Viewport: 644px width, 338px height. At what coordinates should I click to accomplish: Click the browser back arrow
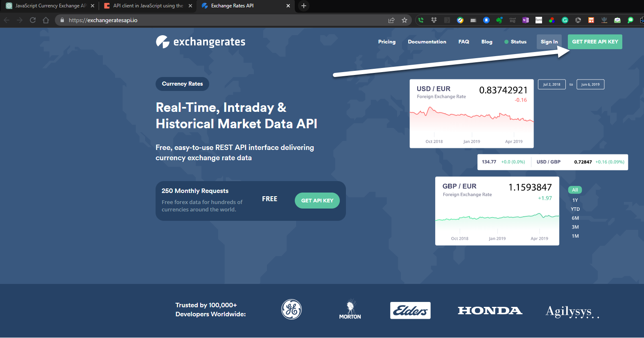[x=7, y=20]
